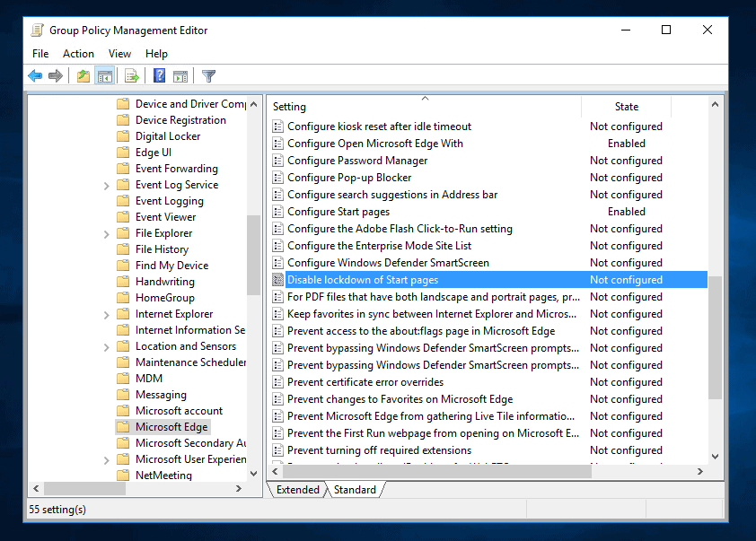Expand the Location and Sensors tree node

pyautogui.click(x=107, y=347)
